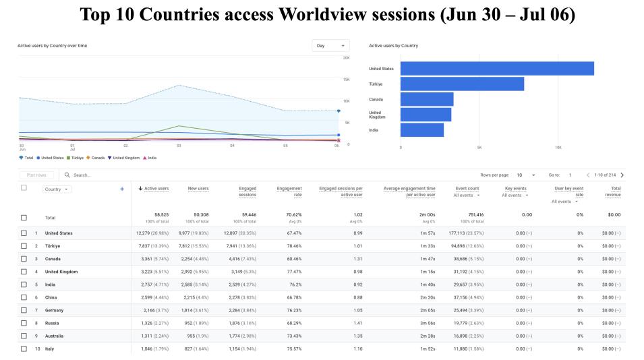Click the India bar in chart

pyautogui.click(x=422, y=130)
